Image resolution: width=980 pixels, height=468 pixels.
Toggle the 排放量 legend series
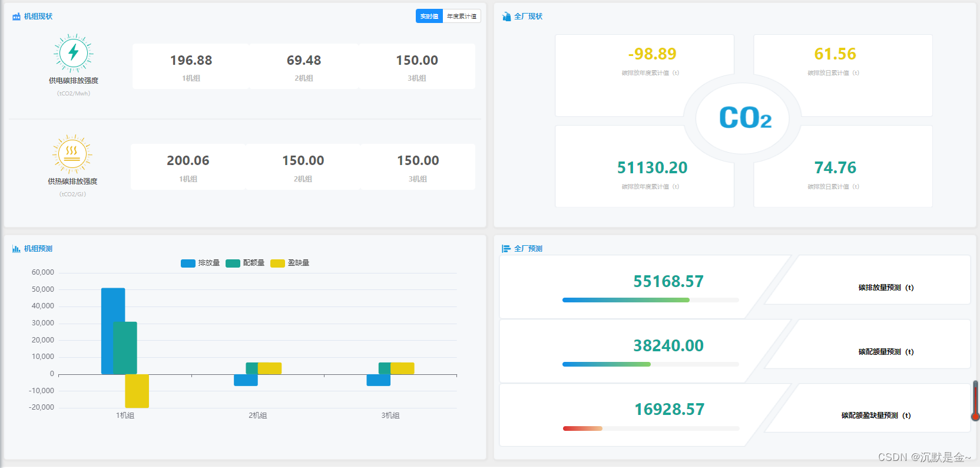point(200,263)
